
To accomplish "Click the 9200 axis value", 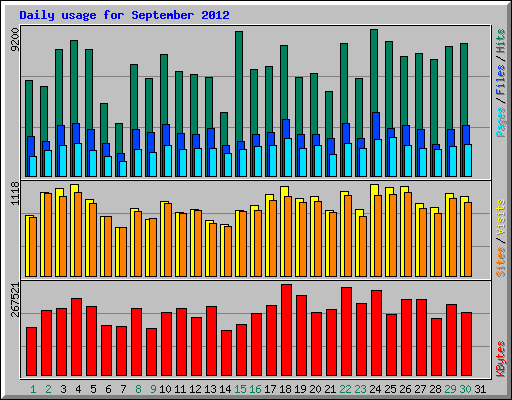I will point(15,40).
